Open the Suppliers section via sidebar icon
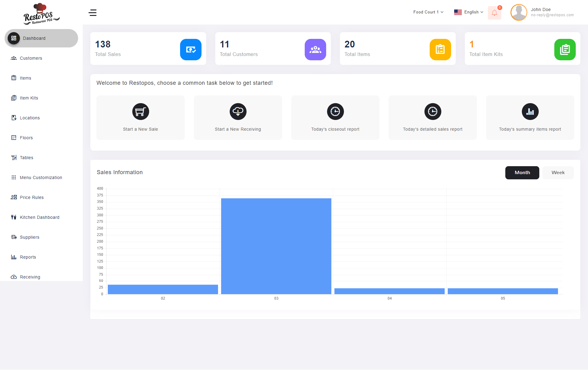 click(x=13, y=237)
